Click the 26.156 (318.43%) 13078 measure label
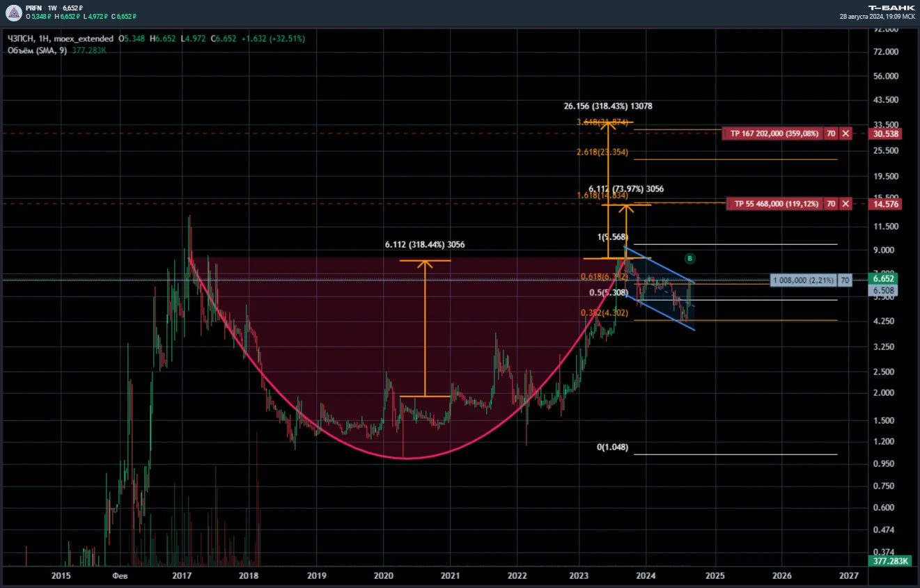Image resolution: width=920 pixels, height=588 pixels. tap(608, 106)
